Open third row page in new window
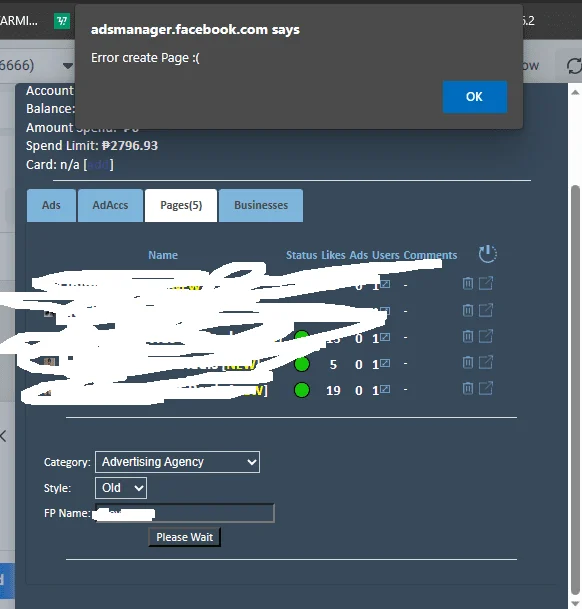 [x=486, y=336]
